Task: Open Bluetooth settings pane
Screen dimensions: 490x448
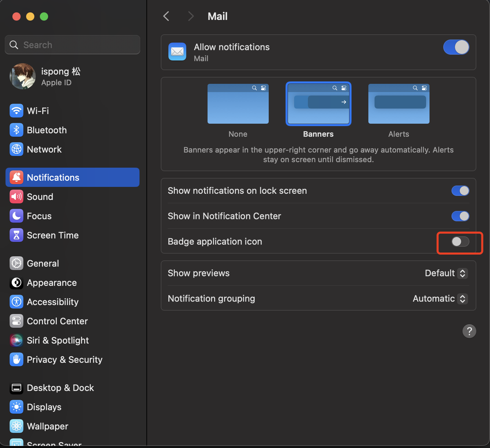Action: [73, 130]
